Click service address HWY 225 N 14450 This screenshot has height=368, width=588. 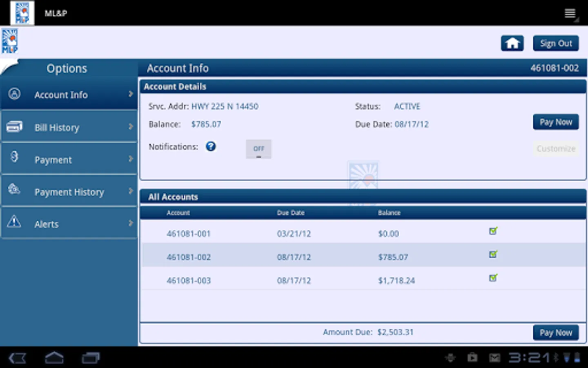point(225,106)
